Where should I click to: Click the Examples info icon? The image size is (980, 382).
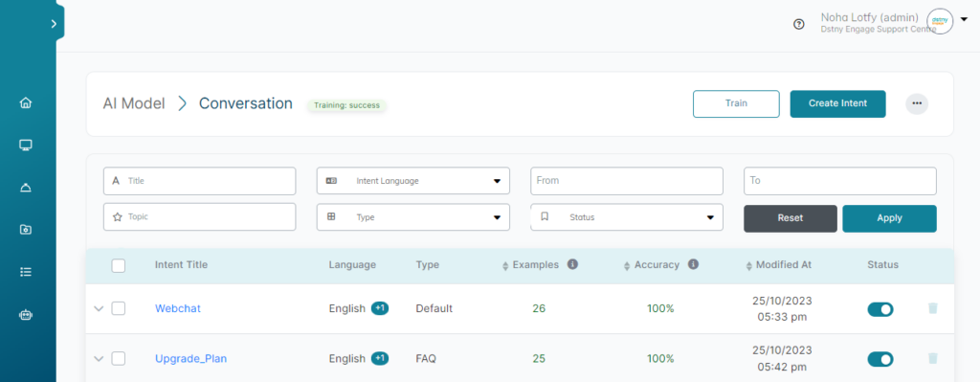(x=572, y=264)
